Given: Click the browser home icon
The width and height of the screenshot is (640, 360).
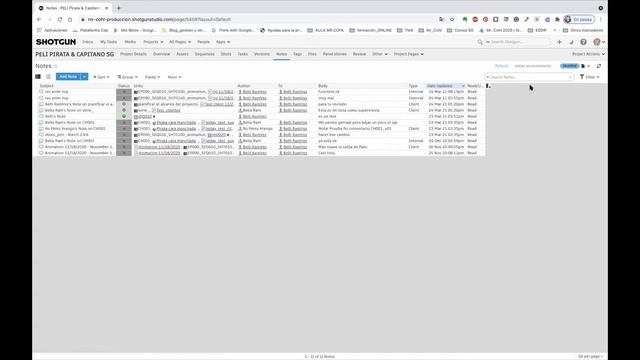Looking at the screenshot, I should [x=70, y=19].
